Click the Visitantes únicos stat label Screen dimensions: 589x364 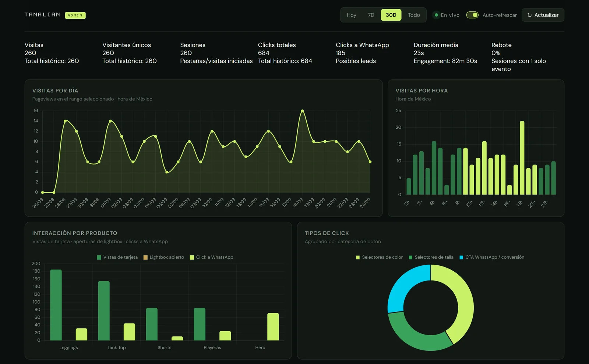pyautogui.click(x=127, y=45)
